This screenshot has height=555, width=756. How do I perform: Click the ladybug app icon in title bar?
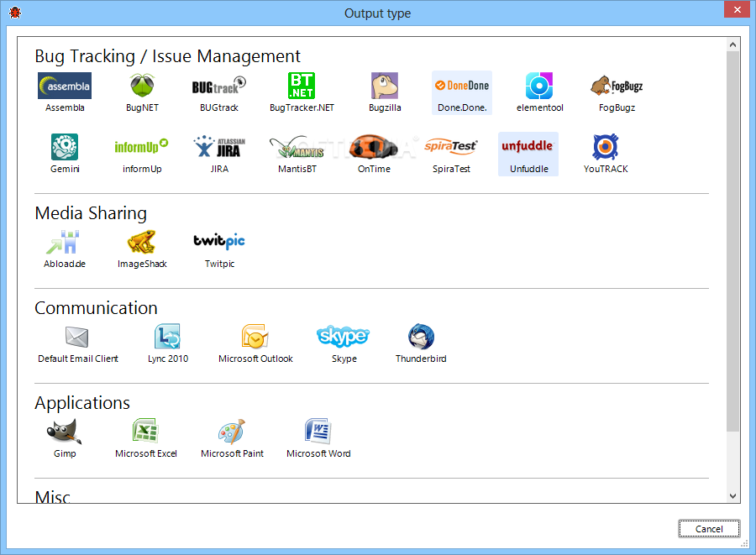15,13
